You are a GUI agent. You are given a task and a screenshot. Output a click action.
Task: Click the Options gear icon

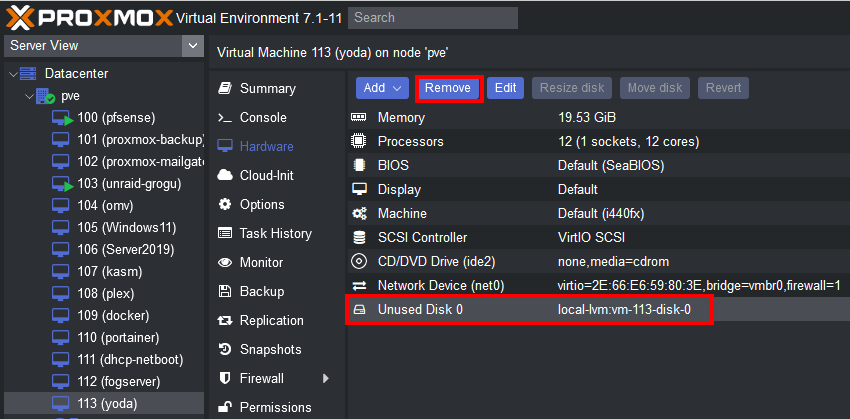[x=224, y=204]
